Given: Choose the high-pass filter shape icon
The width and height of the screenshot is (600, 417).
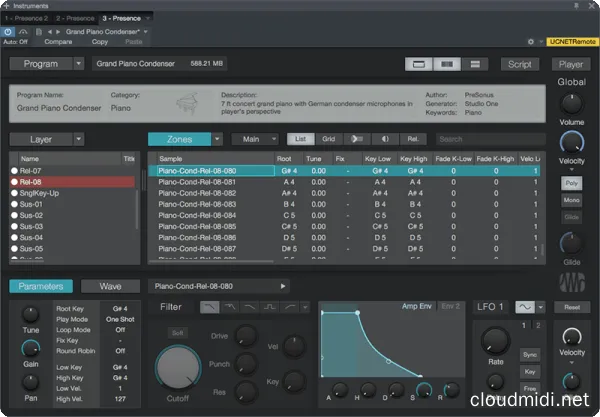Looking at the screenshot, I should coord(290,307).
